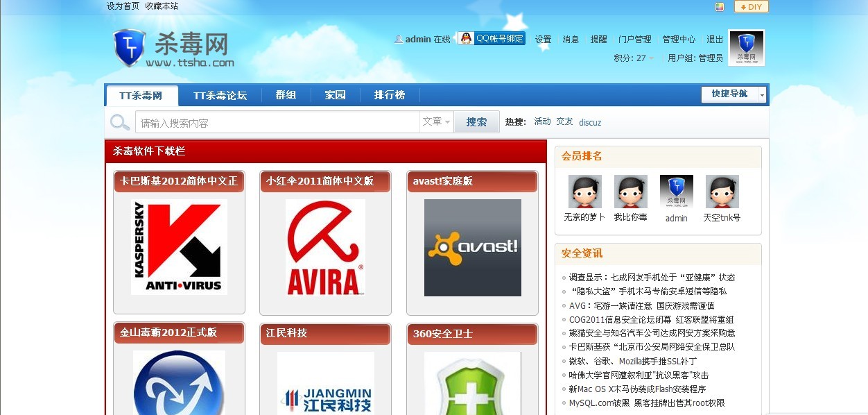Select the 群组 tab
Screen dimensions: 868x415
(286, 96)
